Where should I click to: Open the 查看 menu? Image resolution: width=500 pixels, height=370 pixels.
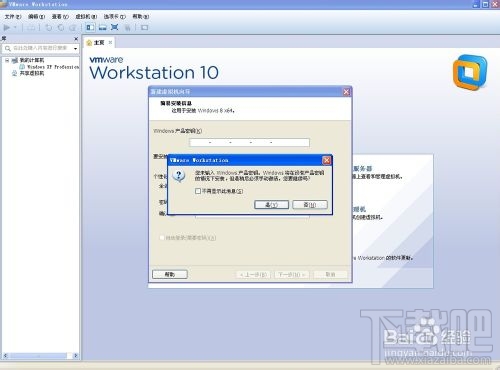[x=60, y=16]
